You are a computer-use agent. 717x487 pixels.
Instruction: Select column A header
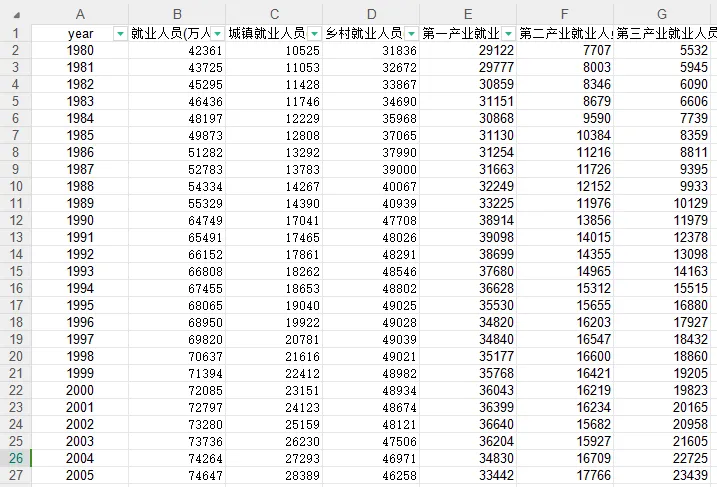(x=80, y=14)
